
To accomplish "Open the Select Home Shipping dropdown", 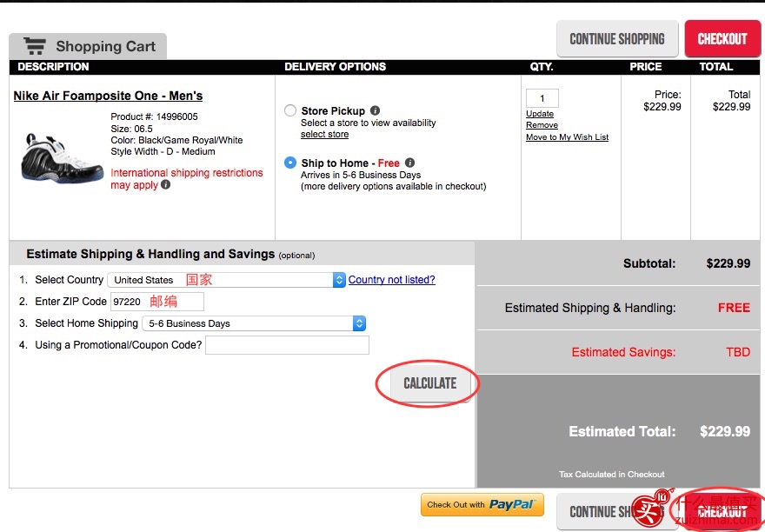I will pos(254,323).
